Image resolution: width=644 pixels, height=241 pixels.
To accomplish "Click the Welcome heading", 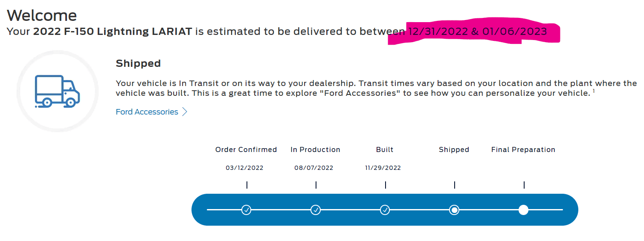I will click(42, 15).
